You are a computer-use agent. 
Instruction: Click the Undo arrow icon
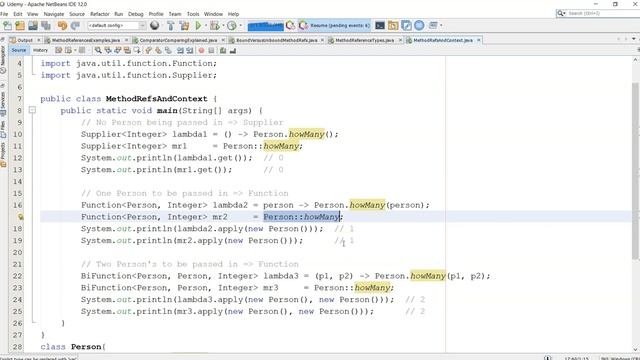click(62, 26)
